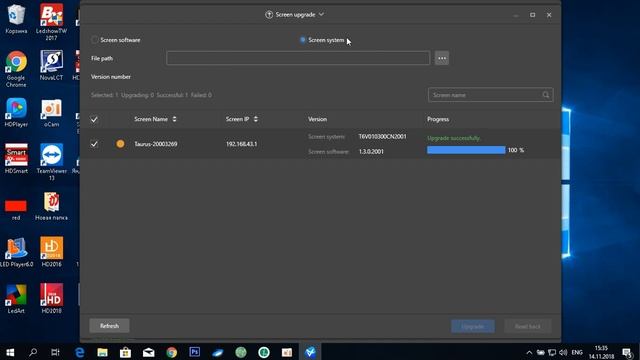
Task: Select the Screen software radio button
Action: pyautogui.click(x=95, y=40)
